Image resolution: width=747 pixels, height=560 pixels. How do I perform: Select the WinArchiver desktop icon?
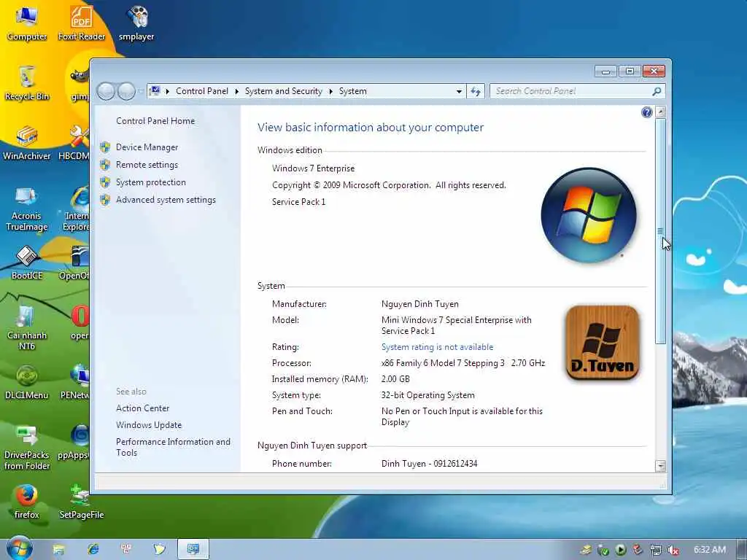click(27, 142)
